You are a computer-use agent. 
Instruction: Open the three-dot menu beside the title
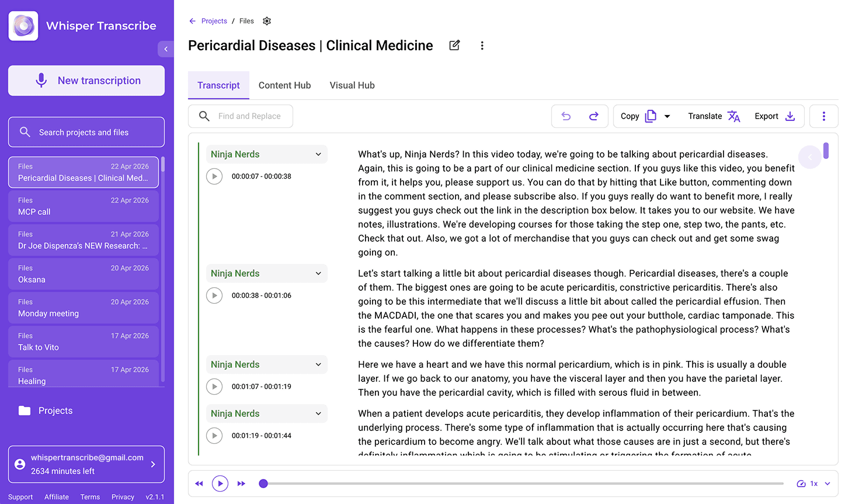click(x=482, y=45)
